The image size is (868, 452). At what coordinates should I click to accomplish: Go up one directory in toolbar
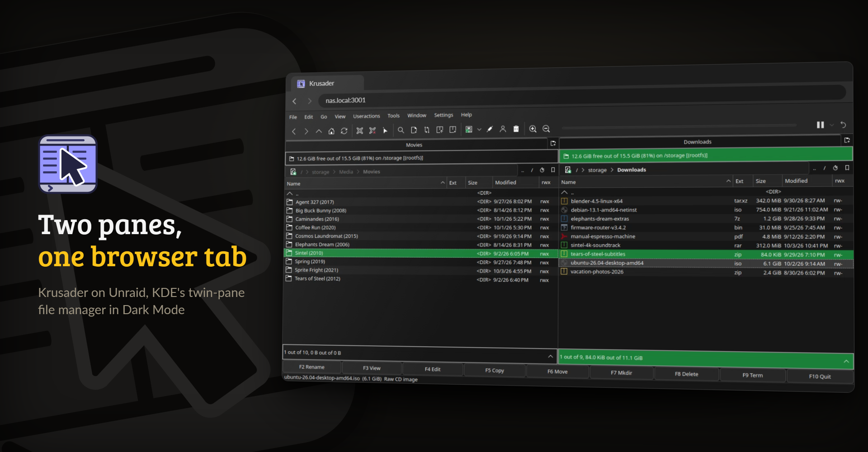click(x=319, y=131)
